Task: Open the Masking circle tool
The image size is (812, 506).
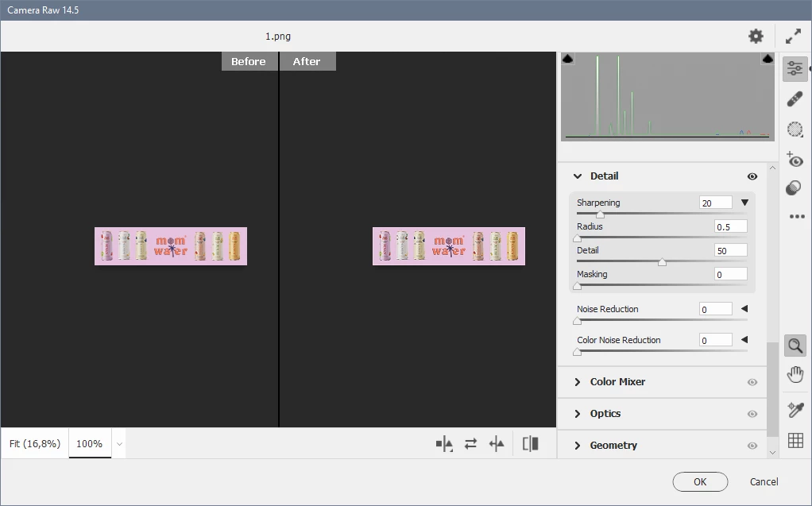Action: tap(795, 129)
